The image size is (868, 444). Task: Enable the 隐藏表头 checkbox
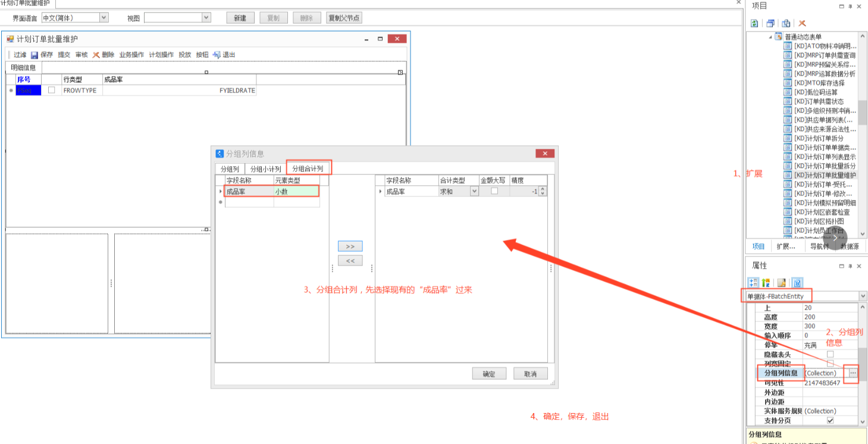830,354
